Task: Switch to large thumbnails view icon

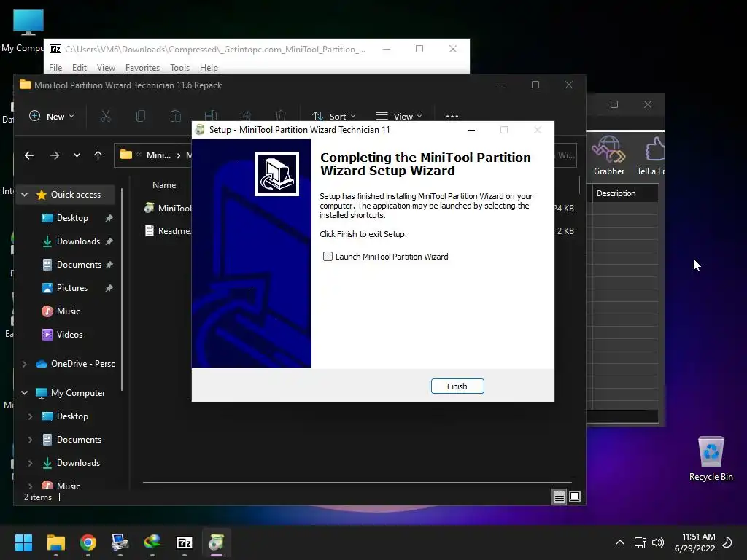Action: 575,497
